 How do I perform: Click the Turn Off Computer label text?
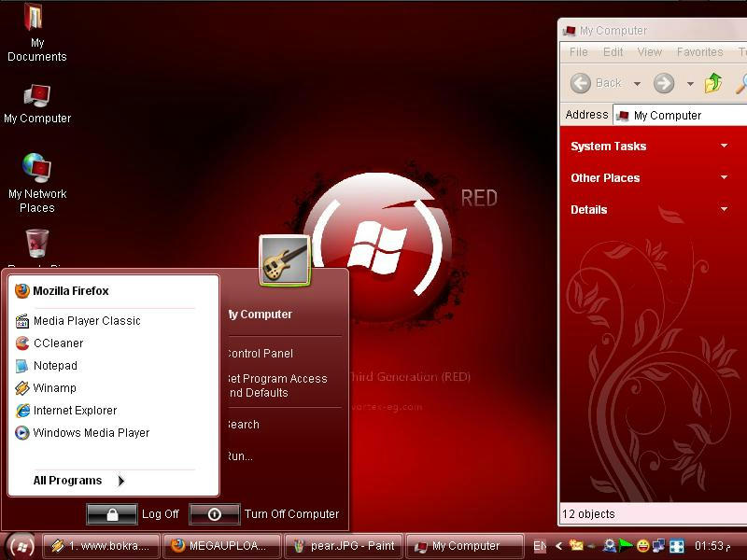tap(291, 514)
